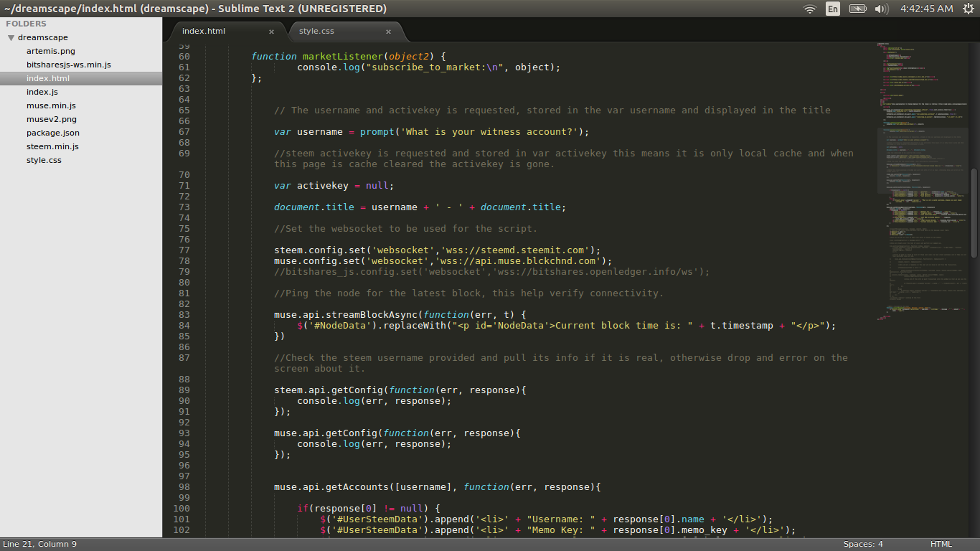Open muse.min.js in the sidebar
This screenshot has height=551, width=980.
point(51,105)
